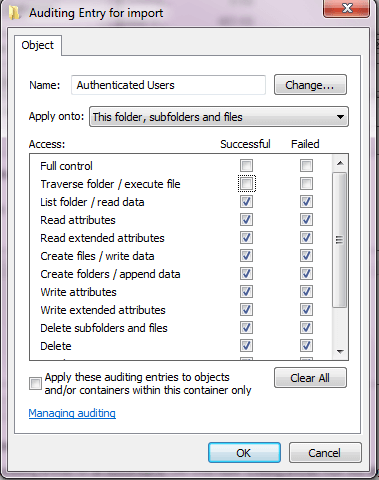379x480 pixels.
Task: Tick Successful for Traverse folder / execute file
Action: tap(246, 183)
